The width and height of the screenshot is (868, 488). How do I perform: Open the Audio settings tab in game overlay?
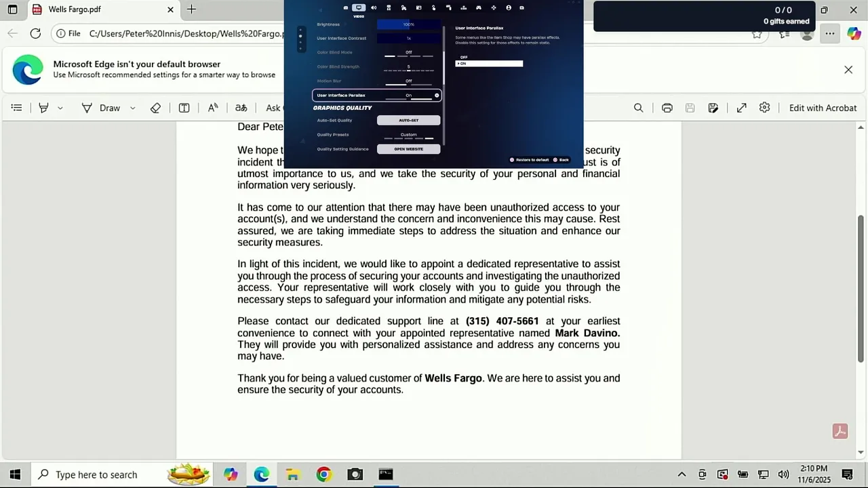coord(374,7)
